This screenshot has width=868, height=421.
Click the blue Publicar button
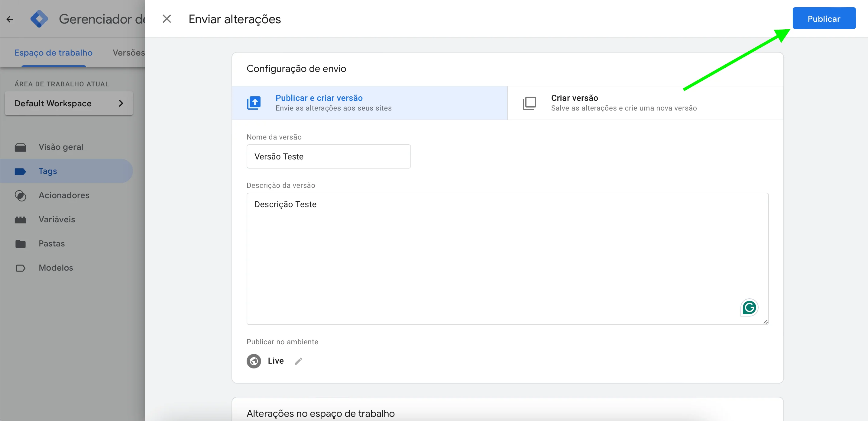coord(824,18)
